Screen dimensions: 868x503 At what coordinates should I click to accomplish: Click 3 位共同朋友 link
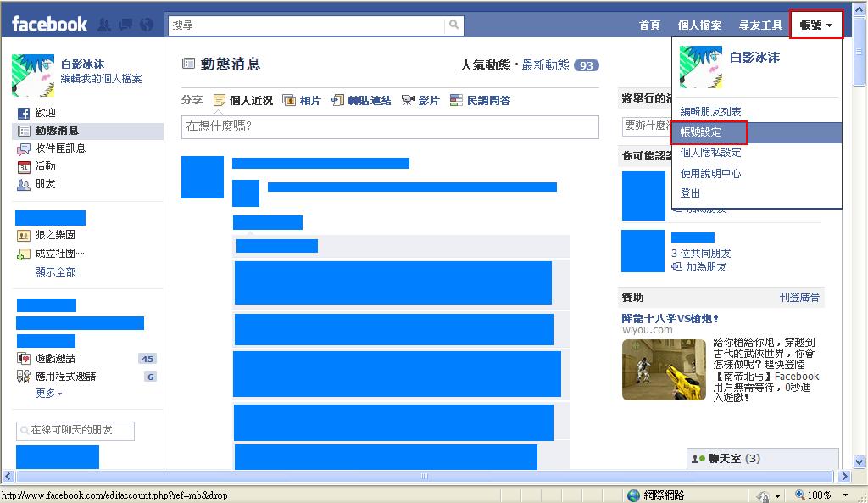701,253
